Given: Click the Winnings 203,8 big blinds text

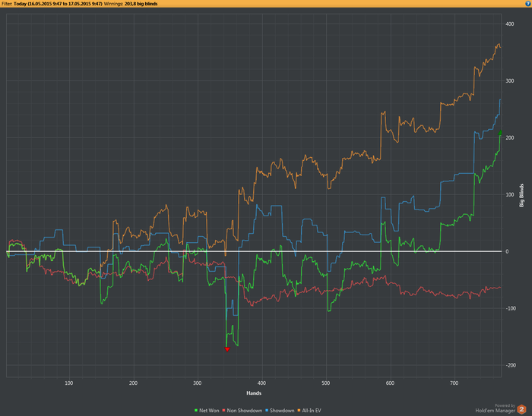Looking at the screenshot, I should coord(131,4).
